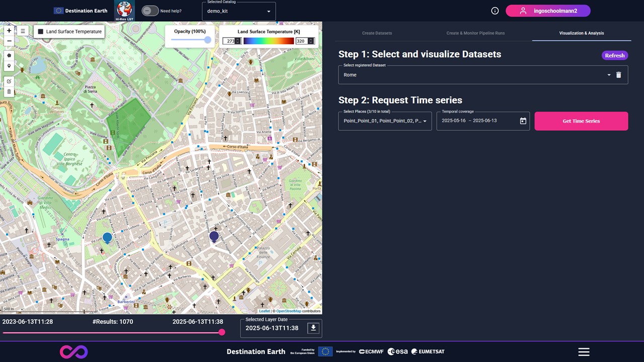Delete the Rome registered dataset
644x362 pixels.
[x=618, y=75]
